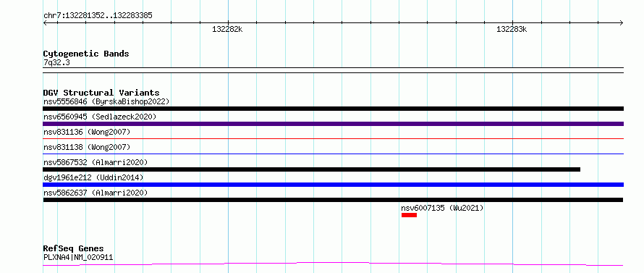Click the black bar for nsv5556846
644x273 pixels.
pos(333,109)
